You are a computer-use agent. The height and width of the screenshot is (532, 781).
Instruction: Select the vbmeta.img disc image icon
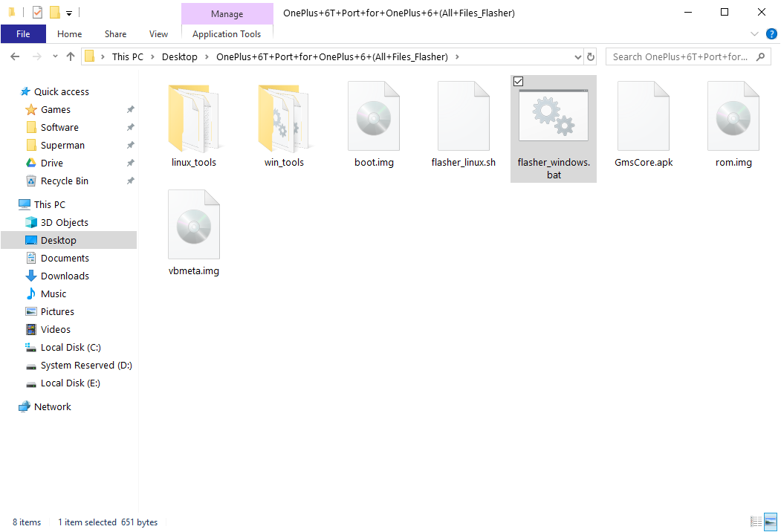(x=194, y=224)
